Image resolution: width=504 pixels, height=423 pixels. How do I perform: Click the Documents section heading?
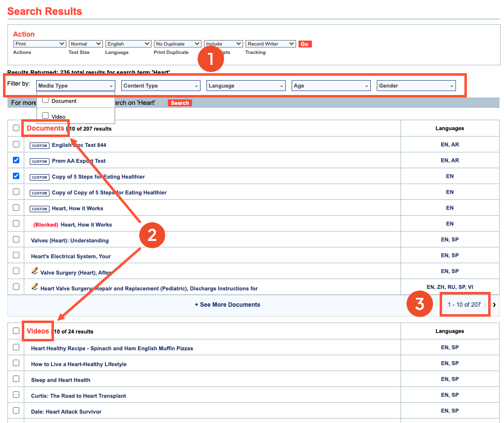[45, 128]
